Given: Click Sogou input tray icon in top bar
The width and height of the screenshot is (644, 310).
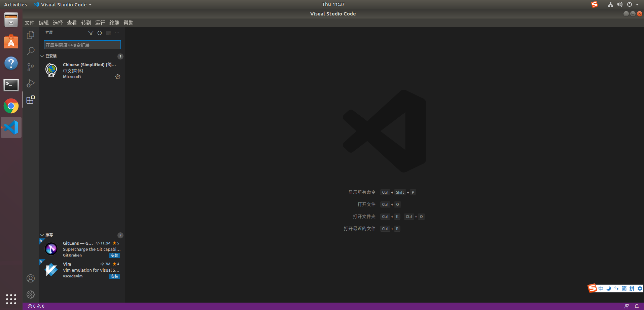Looking at the screenshot, I should pyautogui.click(x=595, y=4).
